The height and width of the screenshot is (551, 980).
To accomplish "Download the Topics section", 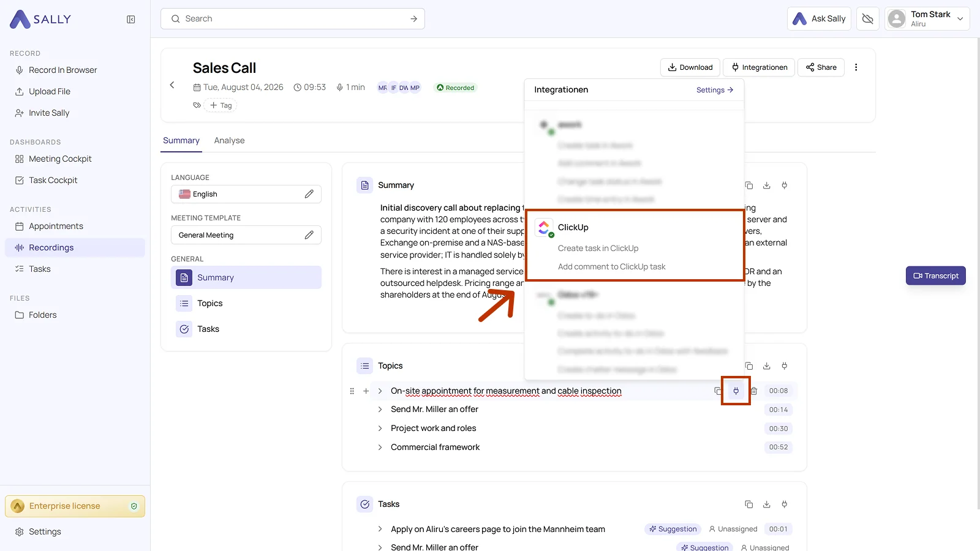I will coord(766,366).
